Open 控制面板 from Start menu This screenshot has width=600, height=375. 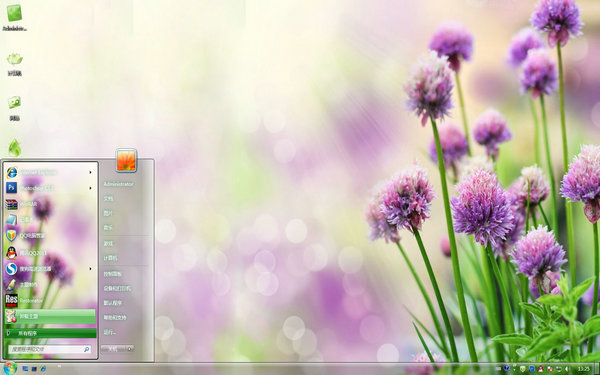(112, 274)
